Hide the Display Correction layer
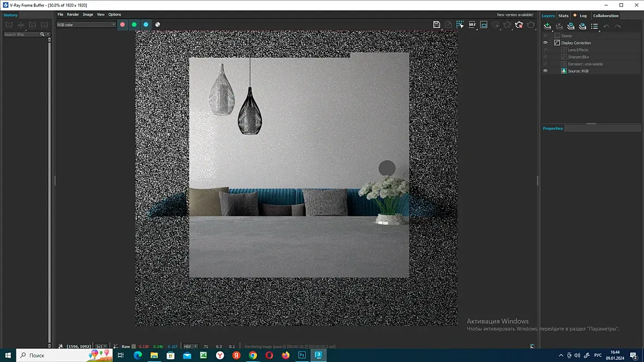This screenshot has height=362, width=644. (545, 43)
